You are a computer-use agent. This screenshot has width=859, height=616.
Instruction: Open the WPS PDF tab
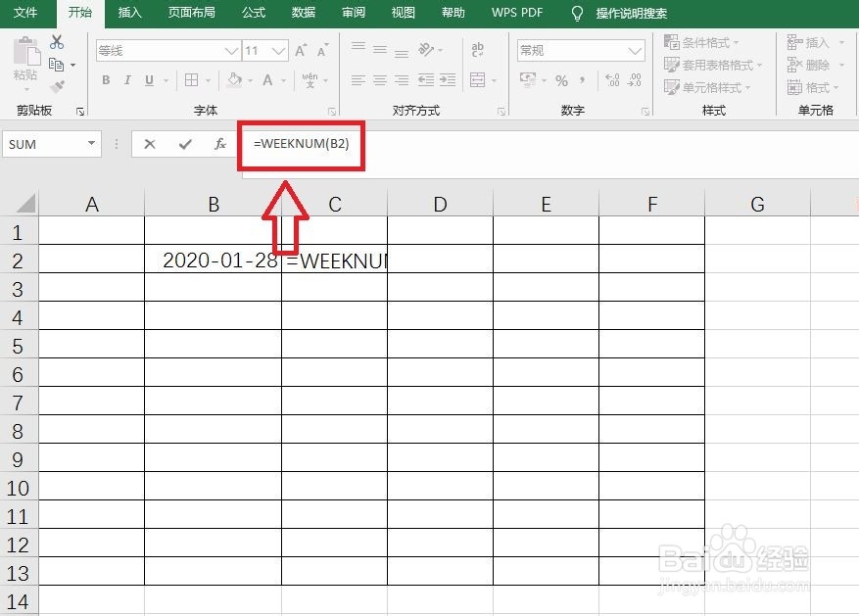[x=517, y=13]
